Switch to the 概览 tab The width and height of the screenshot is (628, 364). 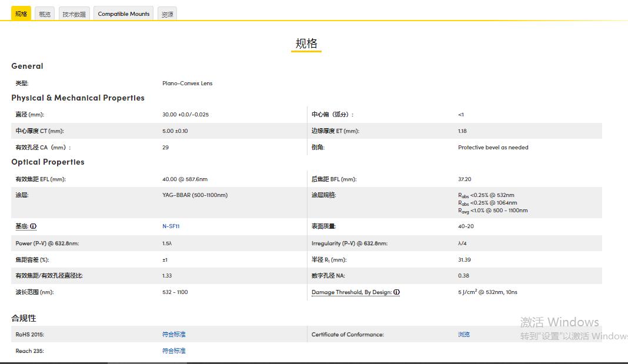click(44, 13)
